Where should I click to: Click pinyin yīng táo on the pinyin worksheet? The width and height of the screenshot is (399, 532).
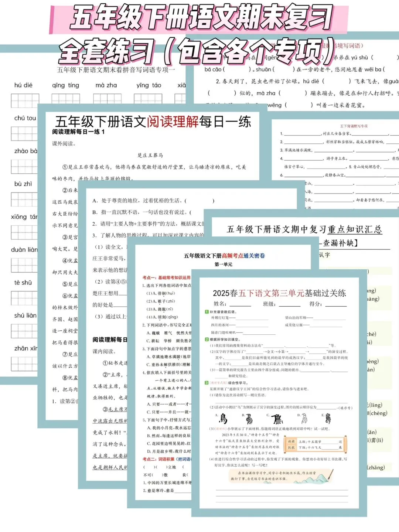[149, 85]
